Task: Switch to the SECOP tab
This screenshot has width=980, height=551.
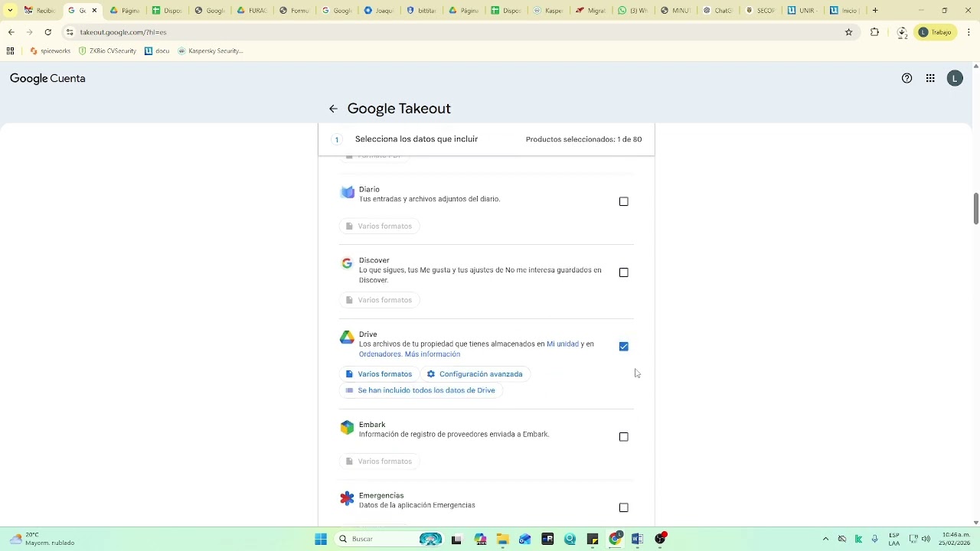Action: [759, 10]
